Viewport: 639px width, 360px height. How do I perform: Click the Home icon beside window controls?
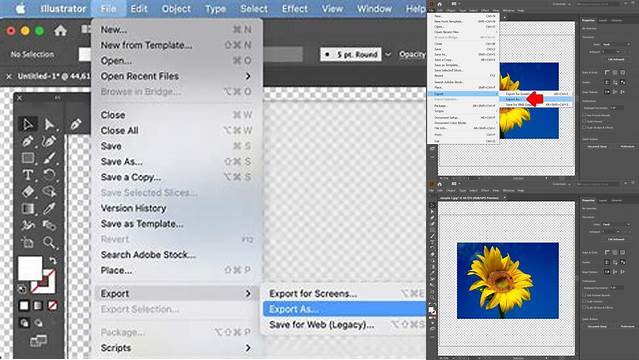(x=60, y=31)
